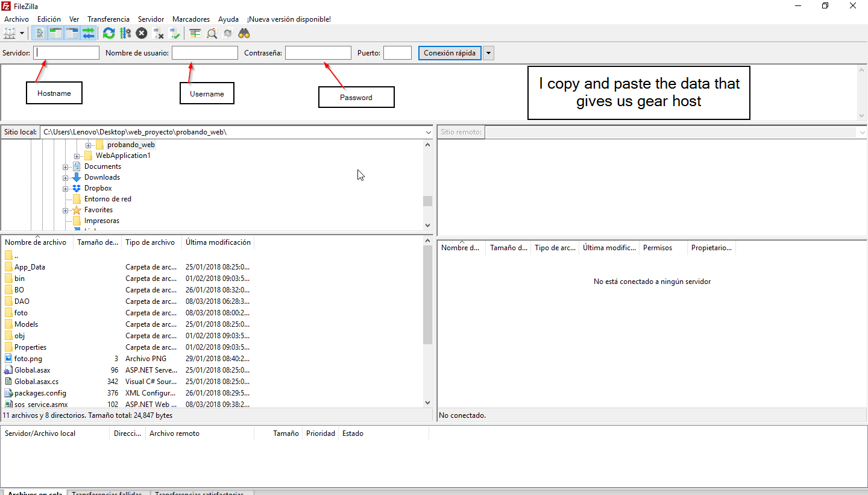Toggle local directory tree display
Image resolution: width=868 pixels, height=495 pixels.
tap(56, 33)
